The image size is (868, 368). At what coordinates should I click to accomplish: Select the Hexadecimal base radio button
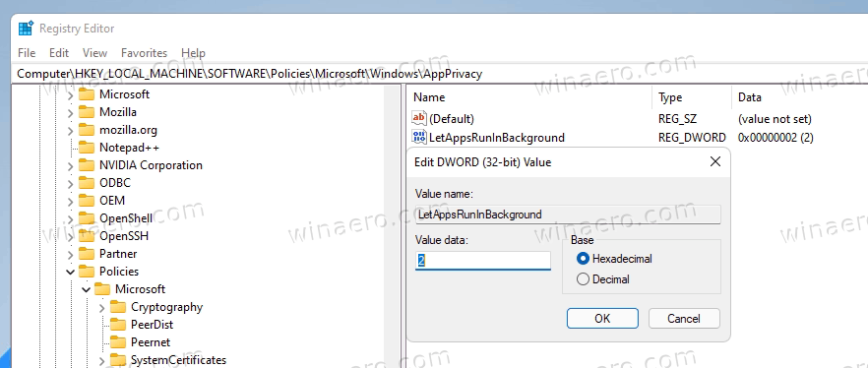tap(583, 259)
